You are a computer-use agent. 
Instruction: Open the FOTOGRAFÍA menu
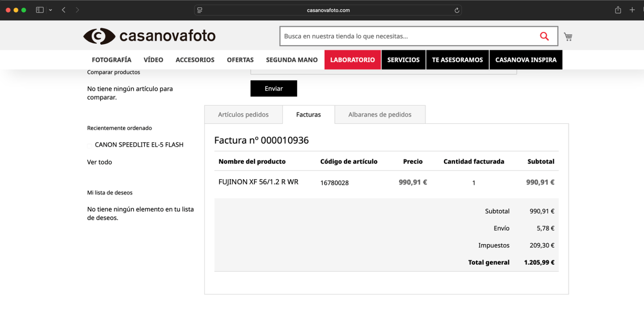point(111,60)
